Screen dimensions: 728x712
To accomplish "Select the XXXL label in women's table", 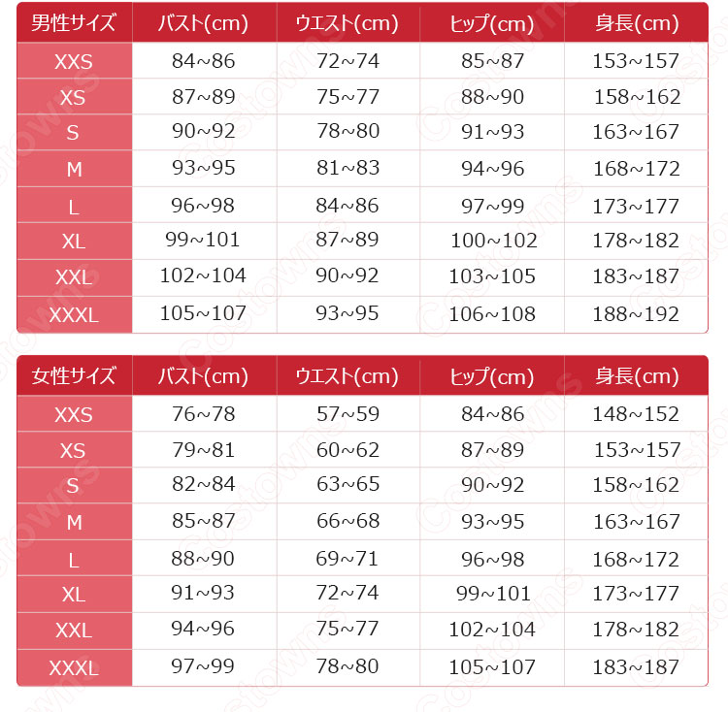I will pyautogui.click(x=74, y=667).
